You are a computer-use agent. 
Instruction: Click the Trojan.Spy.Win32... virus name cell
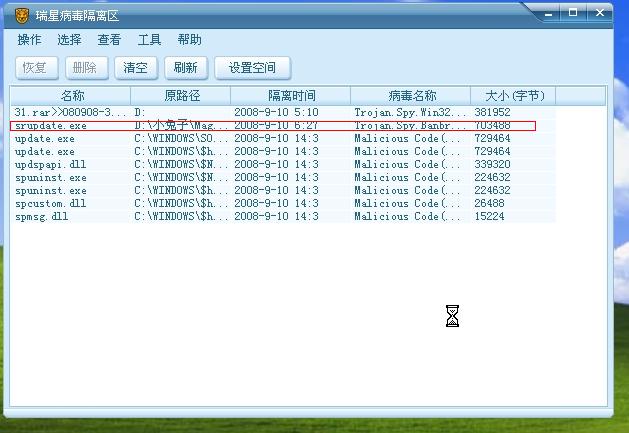[x=410, y=112]
